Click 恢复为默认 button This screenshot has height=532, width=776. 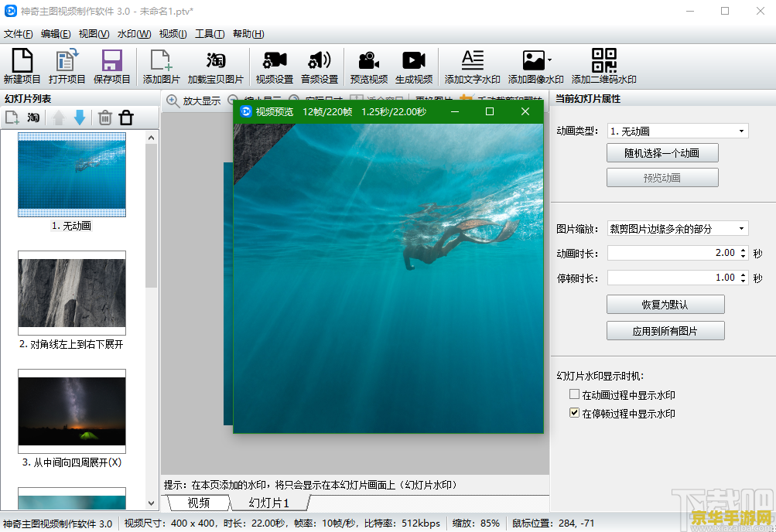click(x=665, y=304)
